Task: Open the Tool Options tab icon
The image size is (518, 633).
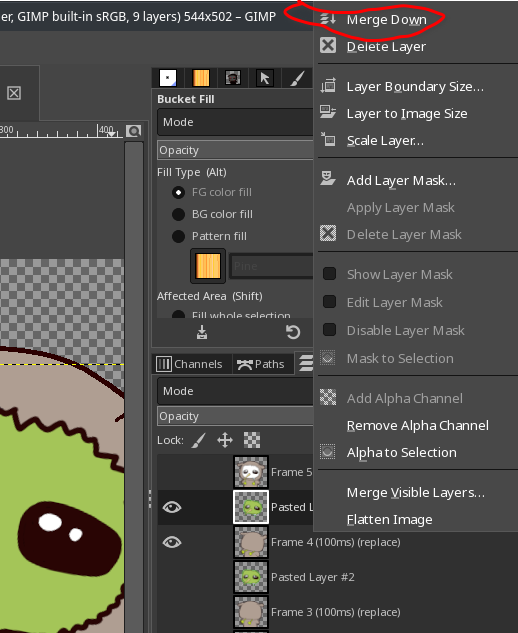Action: (168, 78)
